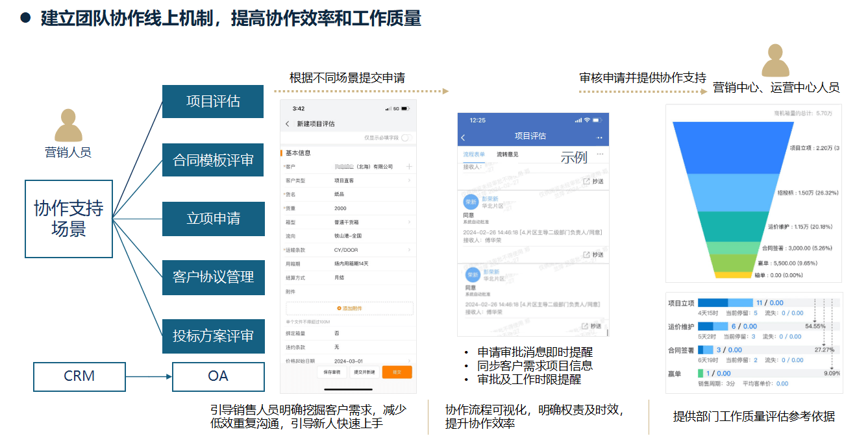This screenshot has height=447, width=868.
Task: Tap back arrow in blue 项目评估 header
Action: (463, 138)
